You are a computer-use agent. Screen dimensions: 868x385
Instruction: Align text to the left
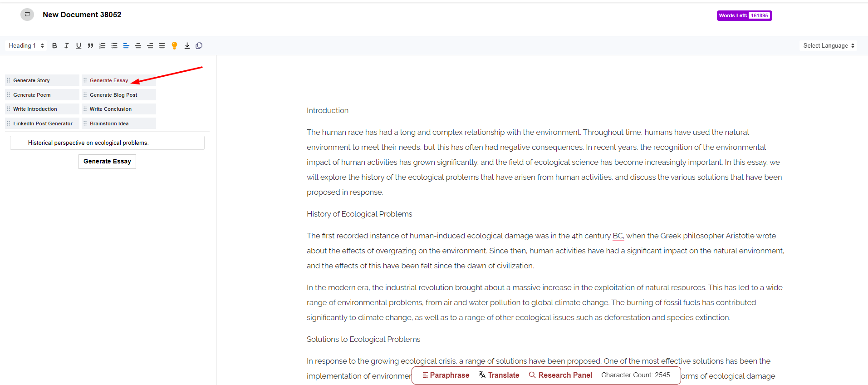click(126, 45)
